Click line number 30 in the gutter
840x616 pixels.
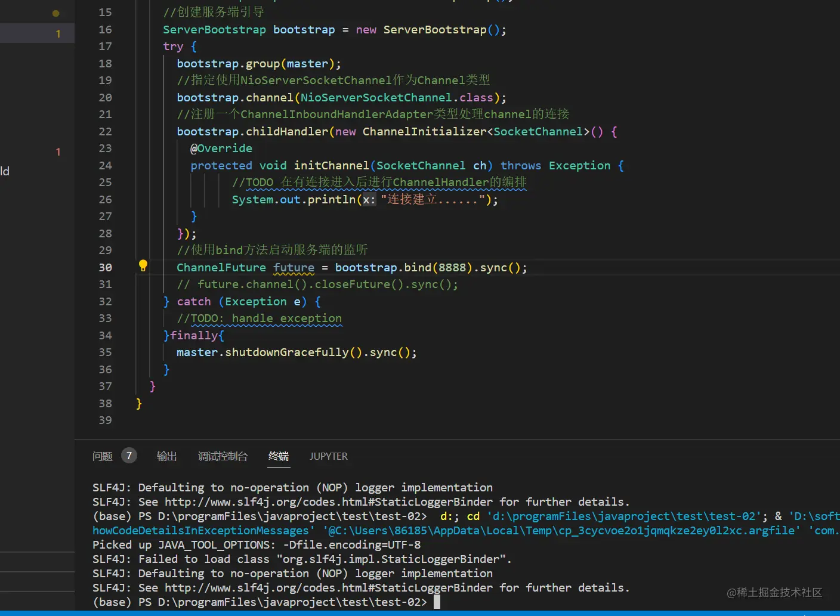[x=106, y=267]
